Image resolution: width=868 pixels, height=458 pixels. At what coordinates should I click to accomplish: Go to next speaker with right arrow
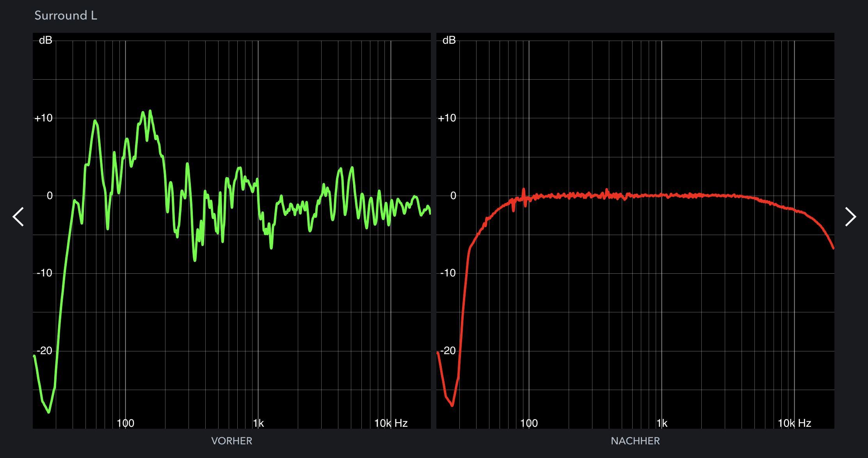tap(850, 217)
